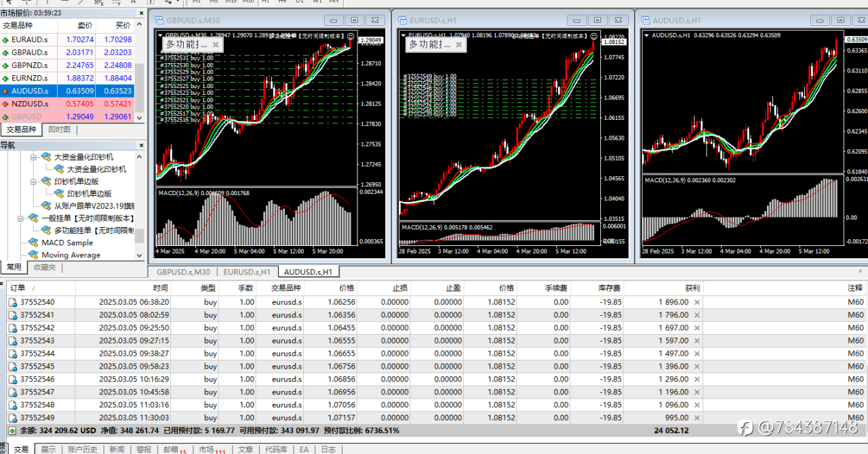Click the EURAUD.s green up-arrow icon
The height and width of the screenshot is (454, 868).
click(6, 40)
